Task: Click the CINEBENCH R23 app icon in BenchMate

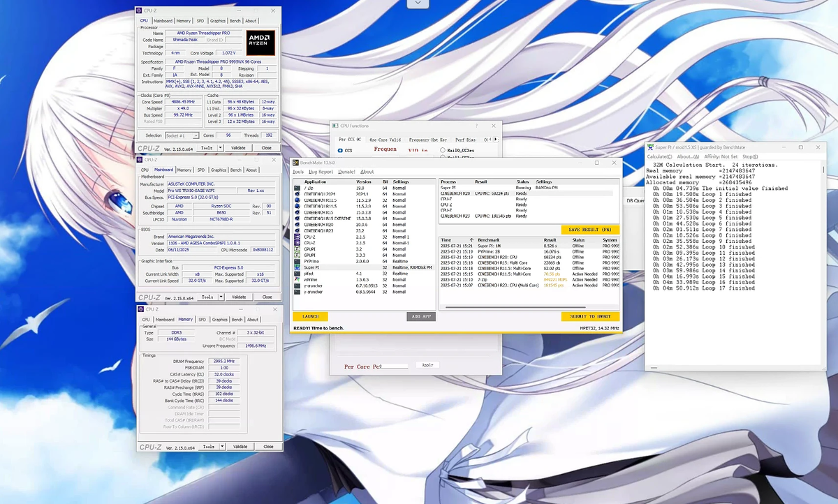Action: click(x=297, y=231)
